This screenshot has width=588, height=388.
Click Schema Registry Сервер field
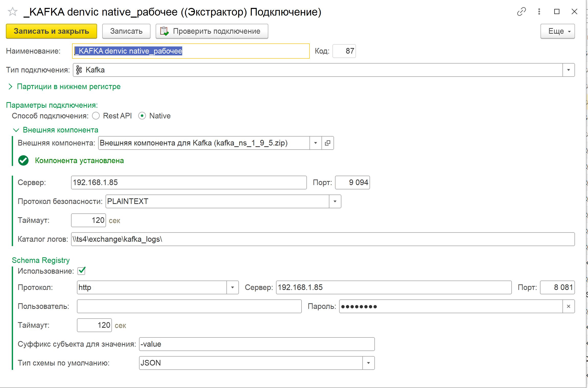[394, 287]
